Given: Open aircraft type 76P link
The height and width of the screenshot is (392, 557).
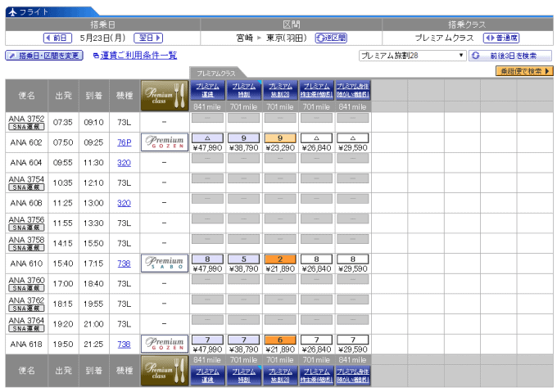Looking at the screenshot, I should tap(125, 142).
